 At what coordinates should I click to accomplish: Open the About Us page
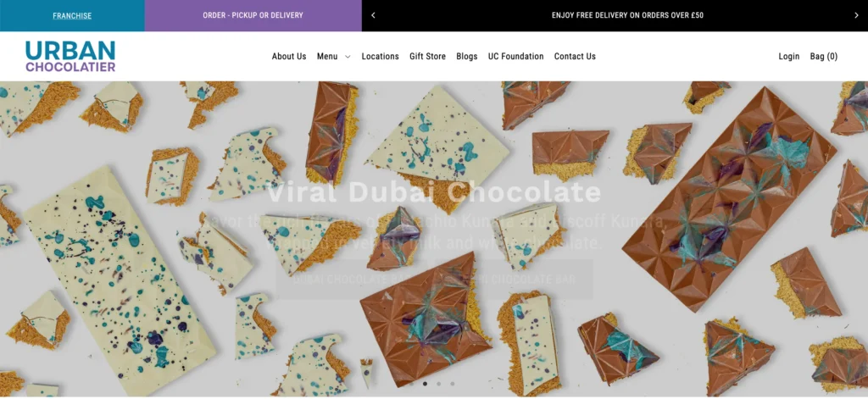click(x=289, y=57)
